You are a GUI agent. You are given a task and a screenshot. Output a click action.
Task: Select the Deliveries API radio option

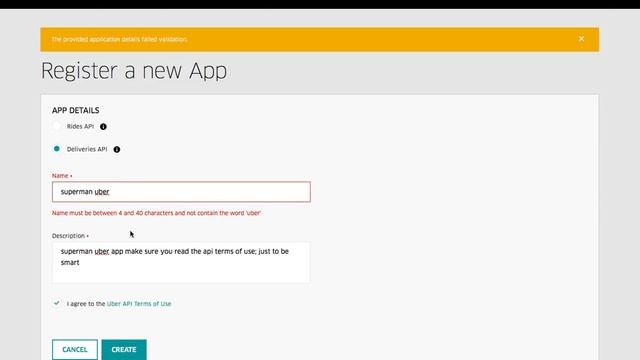point(57,149)
